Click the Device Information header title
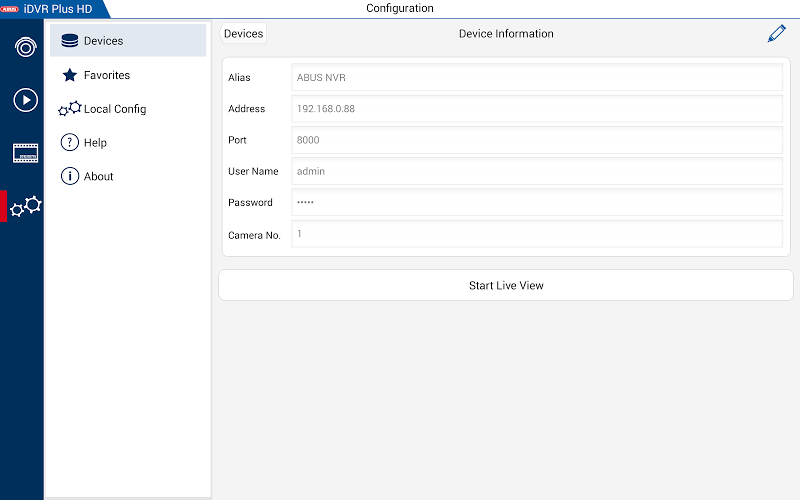The image size is (800, 500). 506,34
